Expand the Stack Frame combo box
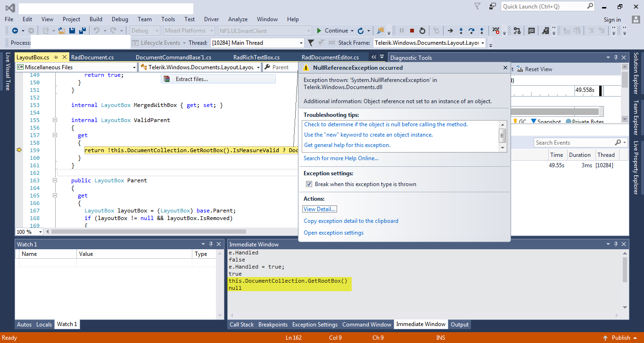 pos(483,43)
